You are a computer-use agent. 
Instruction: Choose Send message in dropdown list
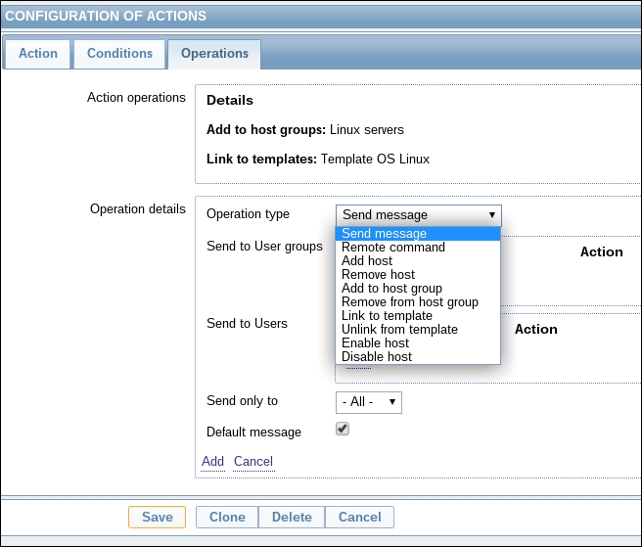pyautogui.click(x=384, y=234)
